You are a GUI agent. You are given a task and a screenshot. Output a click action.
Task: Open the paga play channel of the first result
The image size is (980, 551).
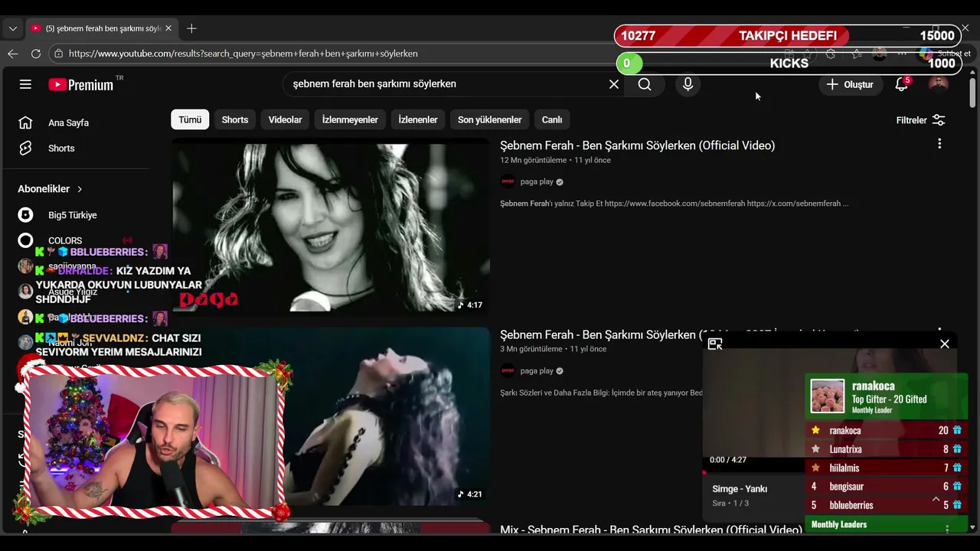(537, 182)
